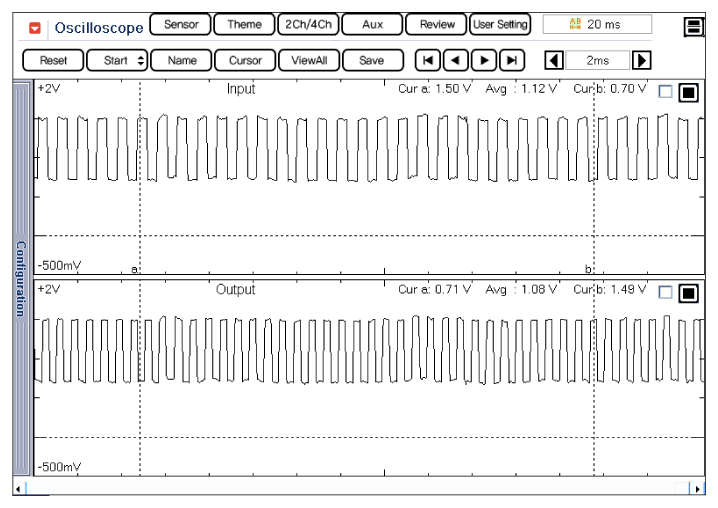
Task: Click the Input channel +2V scale label
Action: point(49,88)
